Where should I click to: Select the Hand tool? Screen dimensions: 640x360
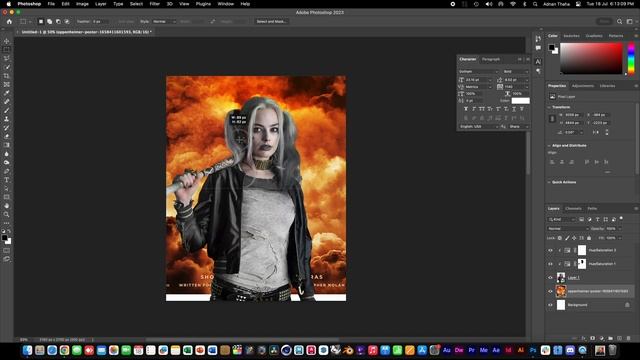pyautogui.click(x=7, y=206)
